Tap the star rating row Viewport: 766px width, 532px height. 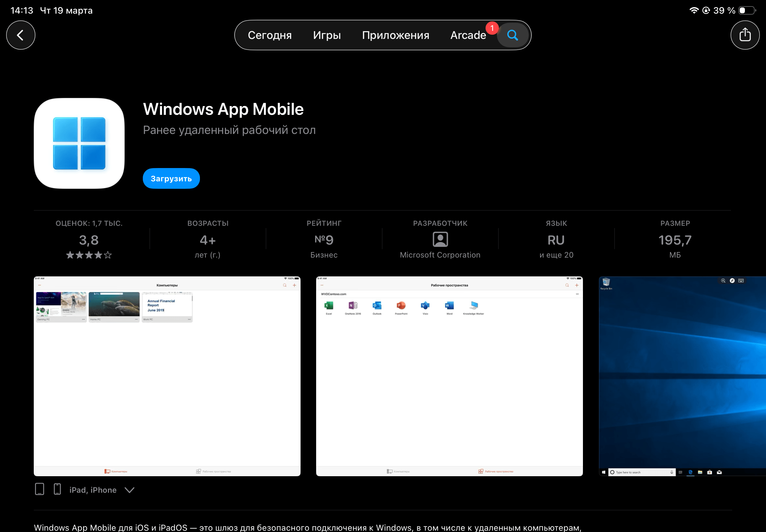click(89, 255)
